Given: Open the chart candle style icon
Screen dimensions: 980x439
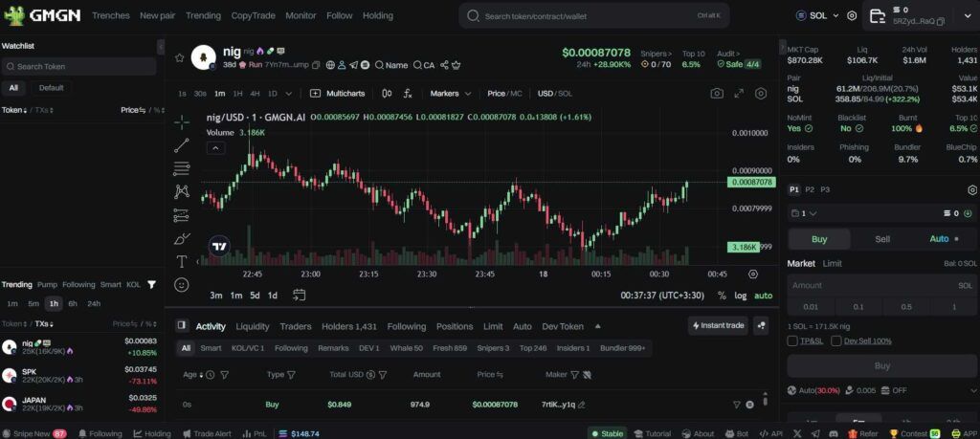Looking at the screenshot, I should (x=387, y=94).
